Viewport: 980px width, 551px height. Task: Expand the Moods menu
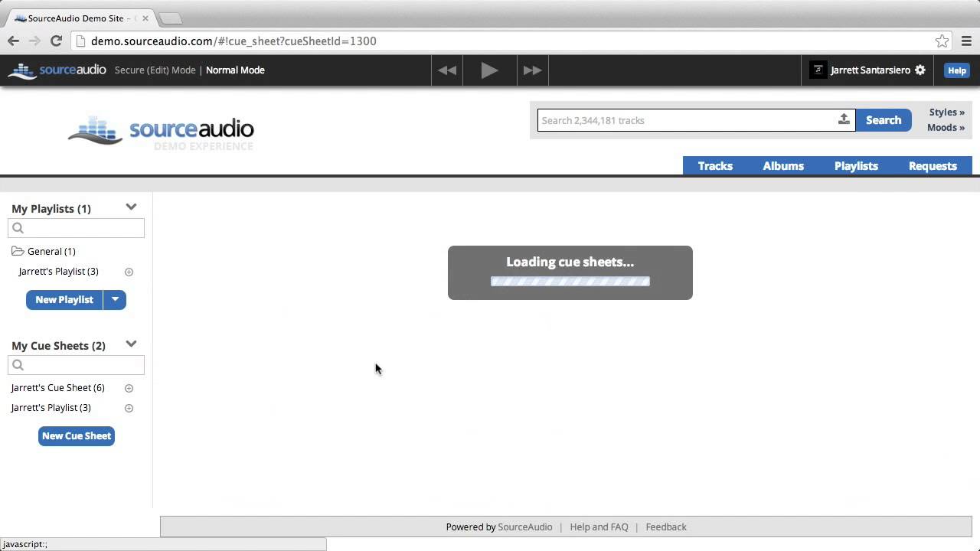pyautogui.click(x=946, y=128)
